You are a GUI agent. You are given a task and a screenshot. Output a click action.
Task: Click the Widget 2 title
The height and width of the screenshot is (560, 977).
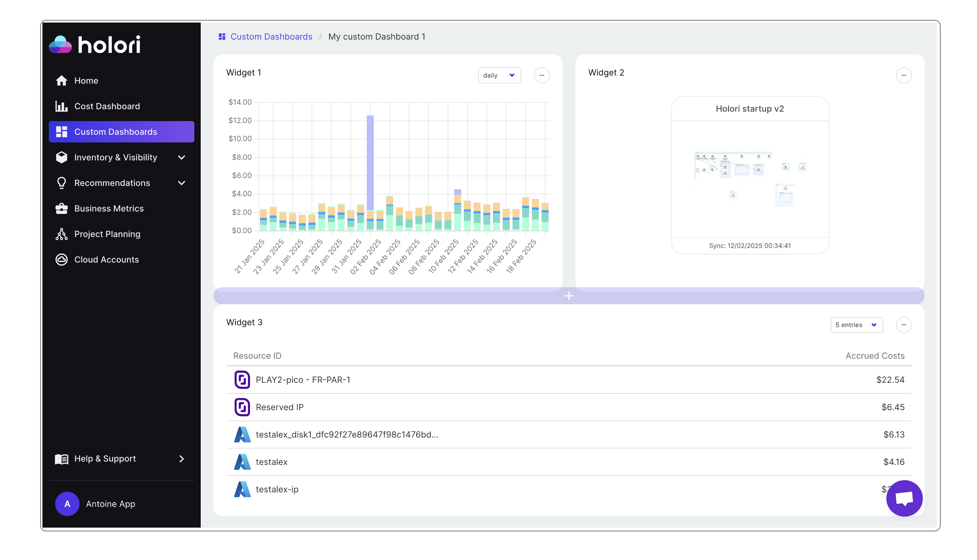point(606,73)
